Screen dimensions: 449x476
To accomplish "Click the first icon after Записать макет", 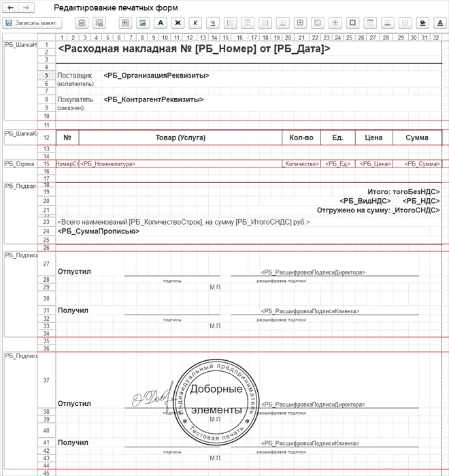I will coord(82,22).
